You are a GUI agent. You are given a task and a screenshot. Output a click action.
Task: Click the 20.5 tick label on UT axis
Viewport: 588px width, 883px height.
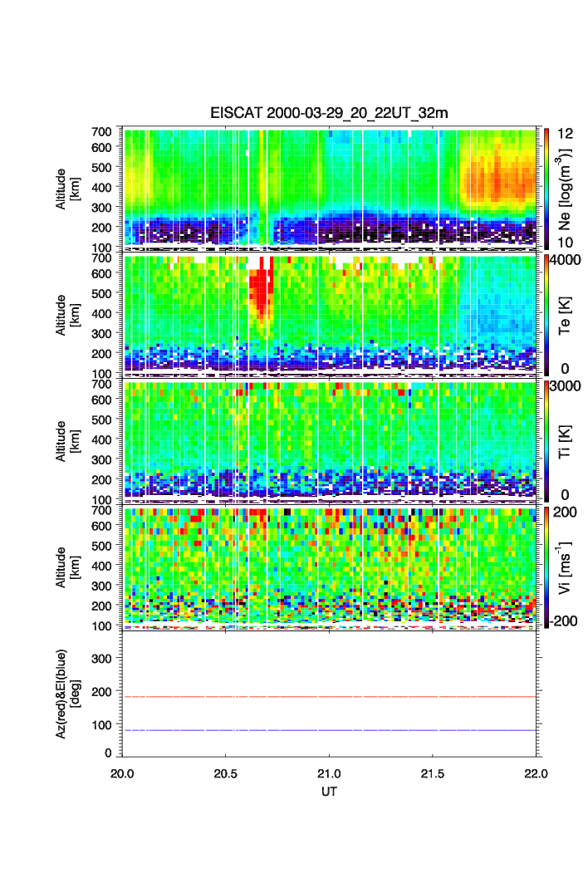click(227, 773)
